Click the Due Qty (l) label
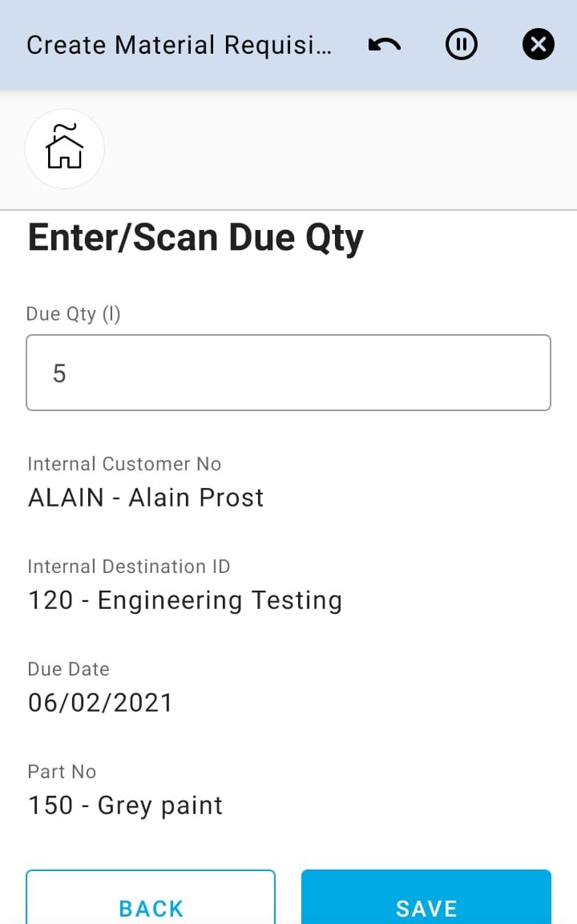 pyautogui.click(x=74, y=313)
